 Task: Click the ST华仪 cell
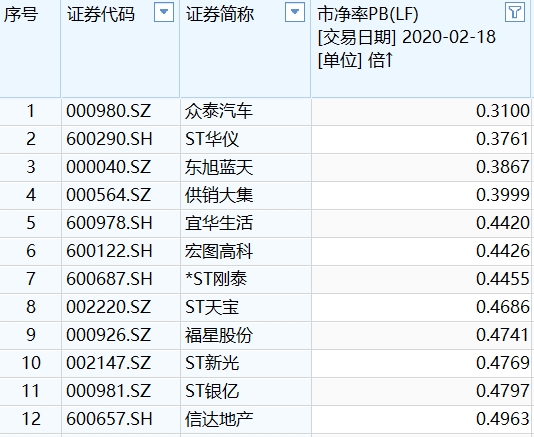pyautogui.click(x=246, y=139)
